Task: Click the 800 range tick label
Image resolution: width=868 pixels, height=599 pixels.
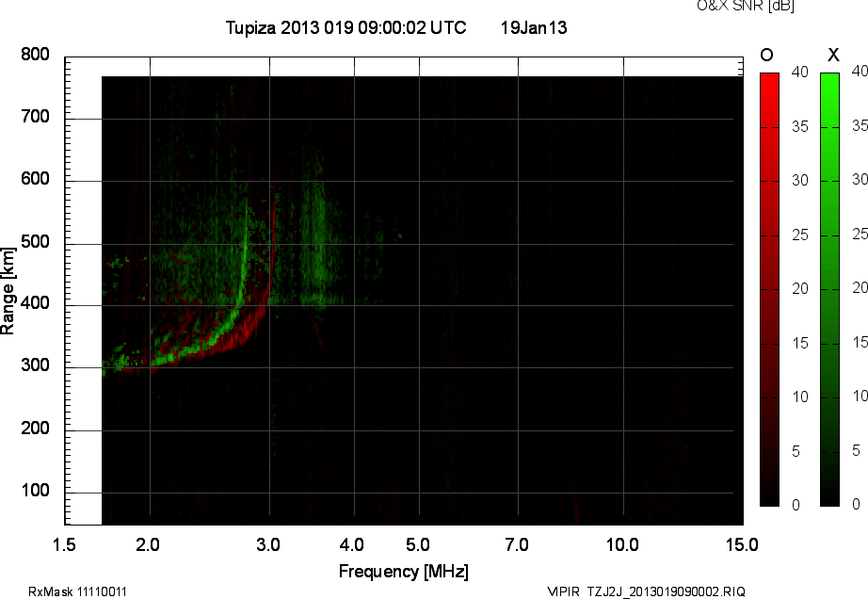Action: pyautogui.click(x=35, y=55)
